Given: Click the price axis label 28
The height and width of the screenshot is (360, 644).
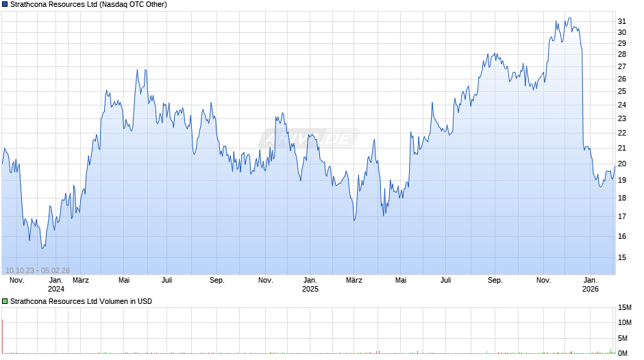Looking at the screenshot, I should pyautogui.click(x=622, y=54).
